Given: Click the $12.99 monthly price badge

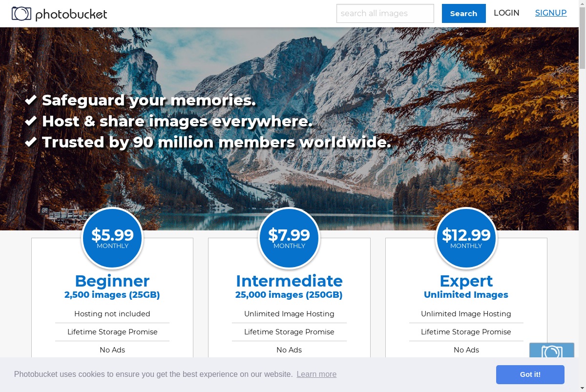Looking at the screenshot, I should click(466, 238).
